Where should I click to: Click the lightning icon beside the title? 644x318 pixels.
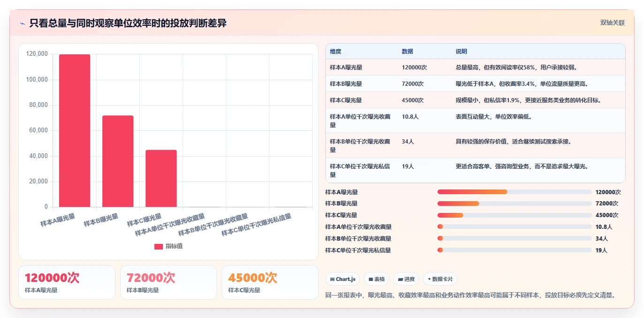22,23
